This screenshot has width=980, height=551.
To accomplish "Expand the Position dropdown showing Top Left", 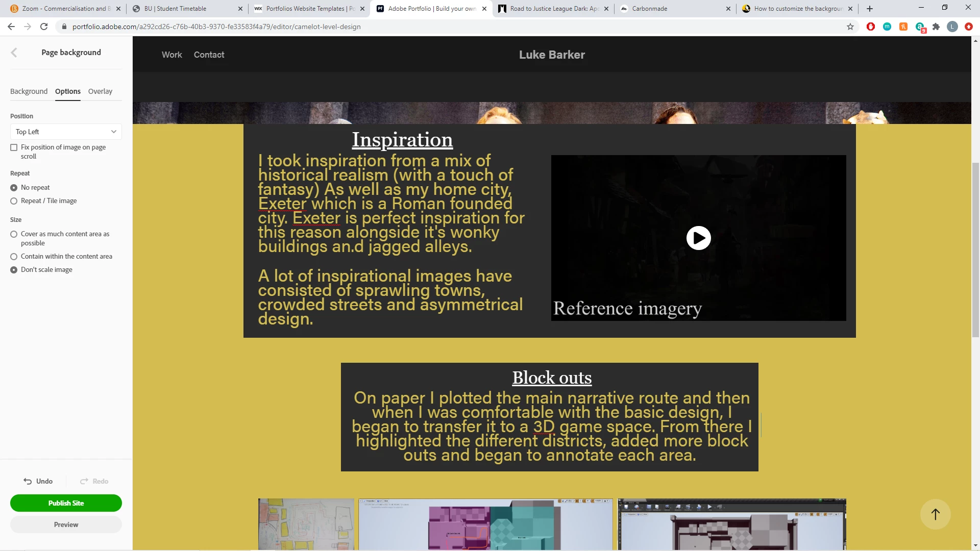I will pos(66,132).
